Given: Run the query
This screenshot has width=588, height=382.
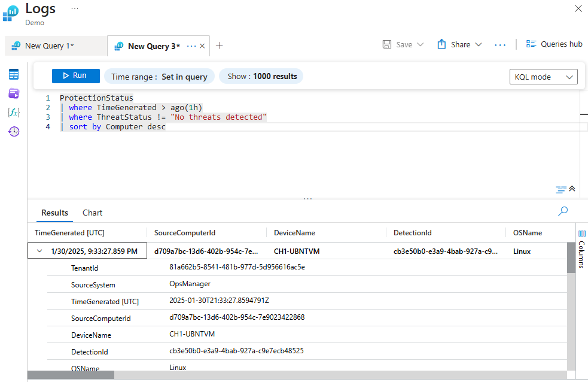Looking at the screenshot, I should click(76, 76).
